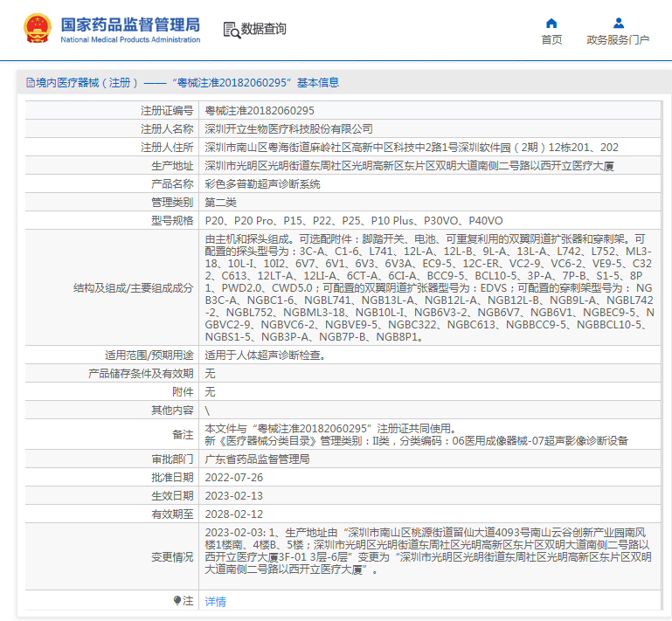Open the 政务服务门户 text link

click(618, 40)
